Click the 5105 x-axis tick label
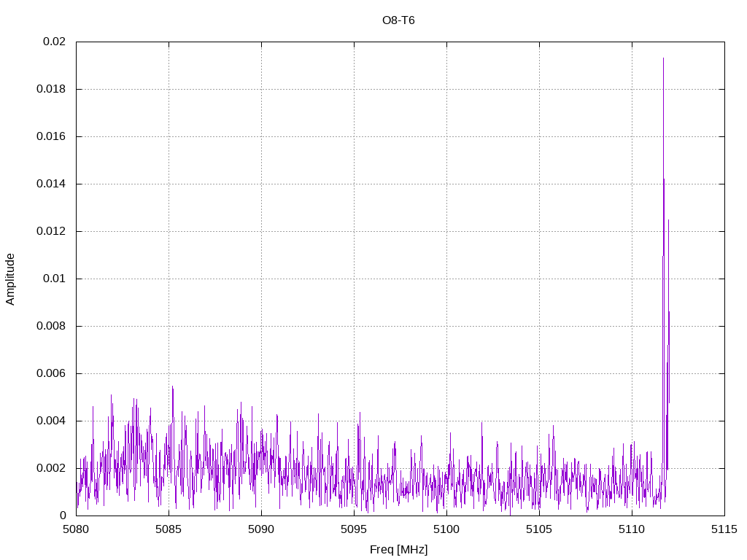 [539, 529]
